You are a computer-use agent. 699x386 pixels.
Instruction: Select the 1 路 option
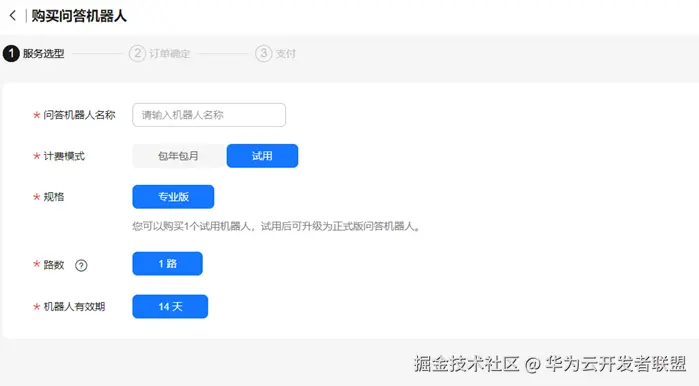168,263
